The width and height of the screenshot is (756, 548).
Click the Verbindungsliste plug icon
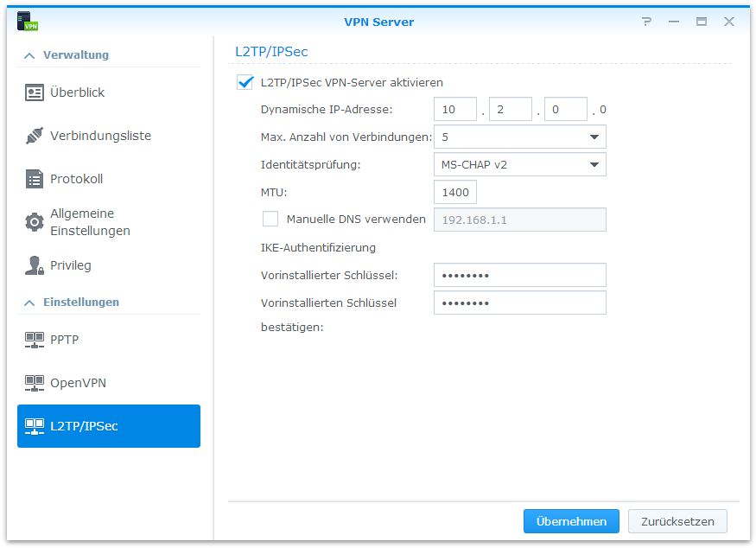click(x=35, y=136)
